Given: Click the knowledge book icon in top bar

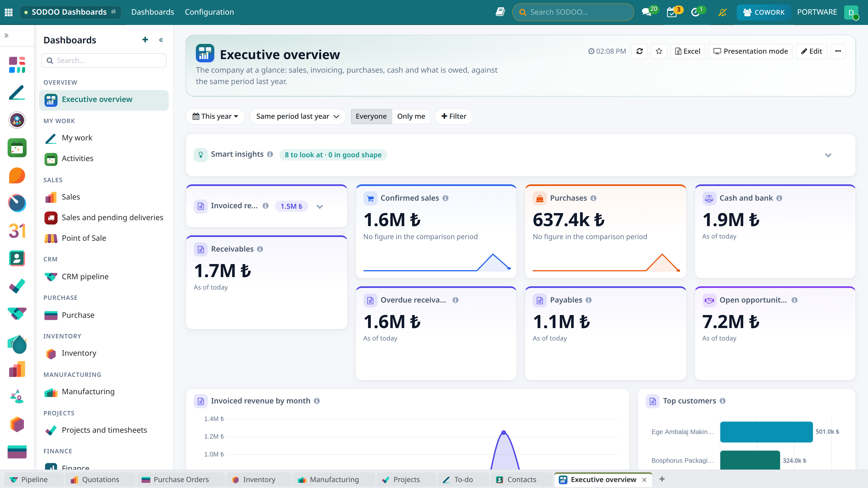Looking at the screenshot, I should (x=500, y=12).
